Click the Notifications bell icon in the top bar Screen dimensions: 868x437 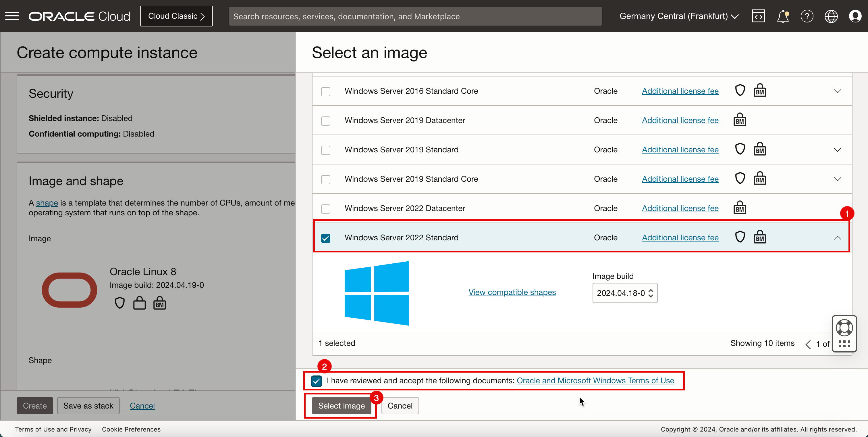(783, 16)
